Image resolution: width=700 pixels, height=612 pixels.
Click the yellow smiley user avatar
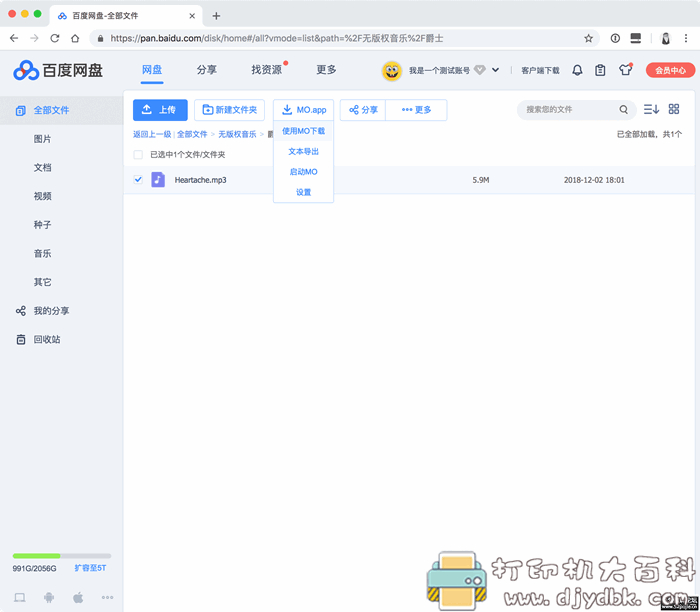(x=392, y=71)
